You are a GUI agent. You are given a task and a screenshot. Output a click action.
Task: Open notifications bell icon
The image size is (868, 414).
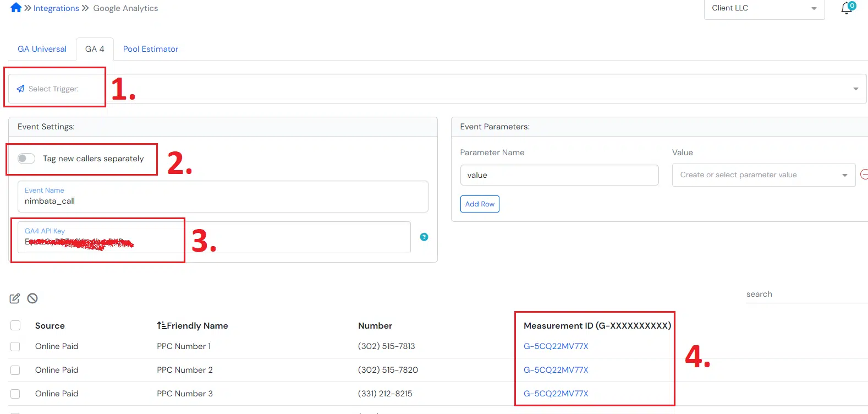click(x=847, y=8)
